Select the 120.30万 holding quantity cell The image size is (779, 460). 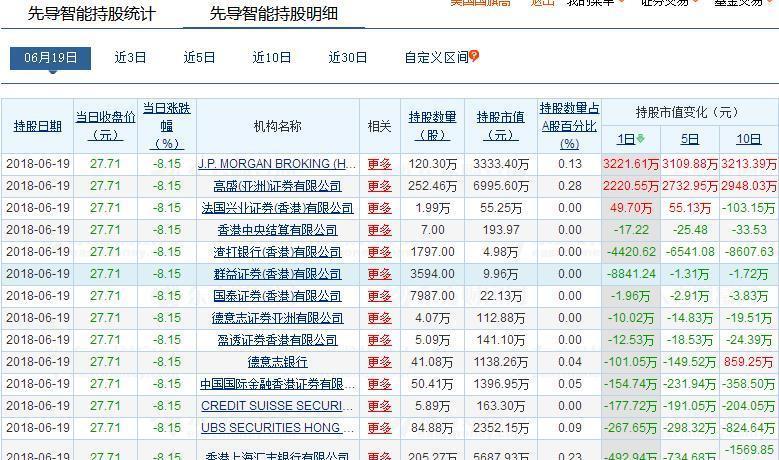(432, 164)
